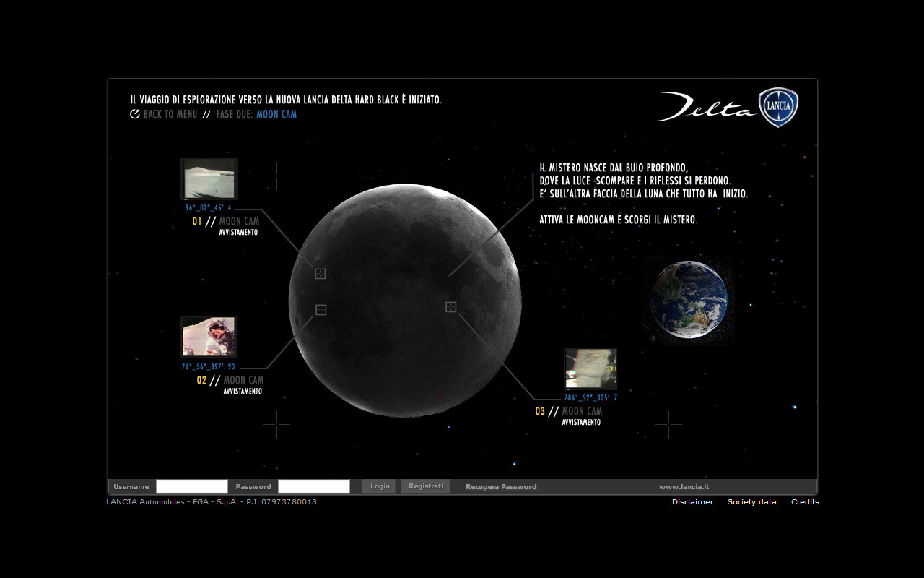Viewport: 924px width, 578px height.
Task: Click the Login button
Action: (x=379, y=486)
